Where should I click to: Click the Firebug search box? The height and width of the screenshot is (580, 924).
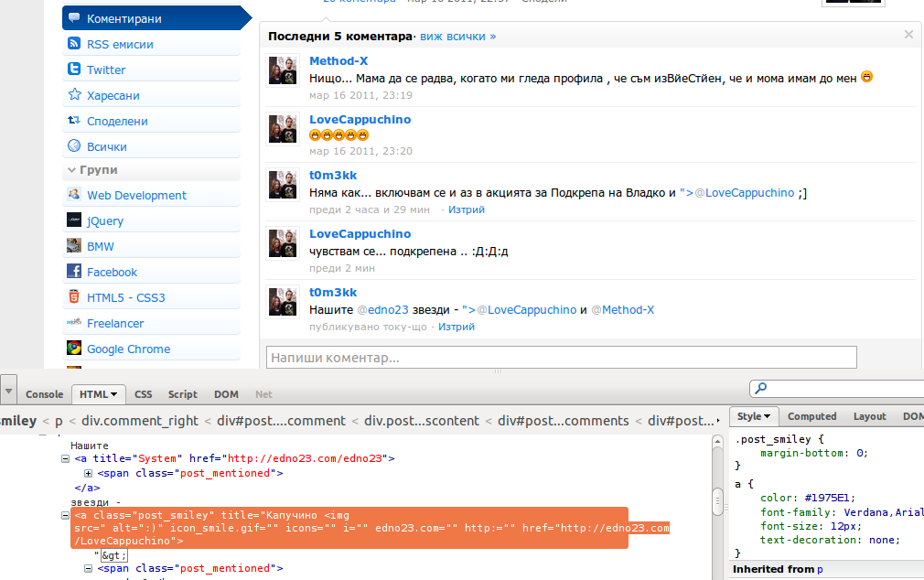click(837, 388)
